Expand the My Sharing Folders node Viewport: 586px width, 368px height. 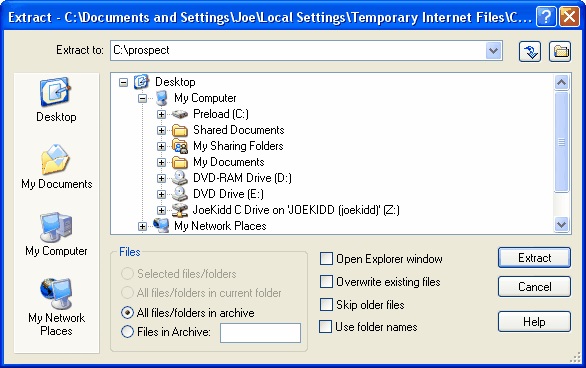pyautogui.click(x=161, y=146)
